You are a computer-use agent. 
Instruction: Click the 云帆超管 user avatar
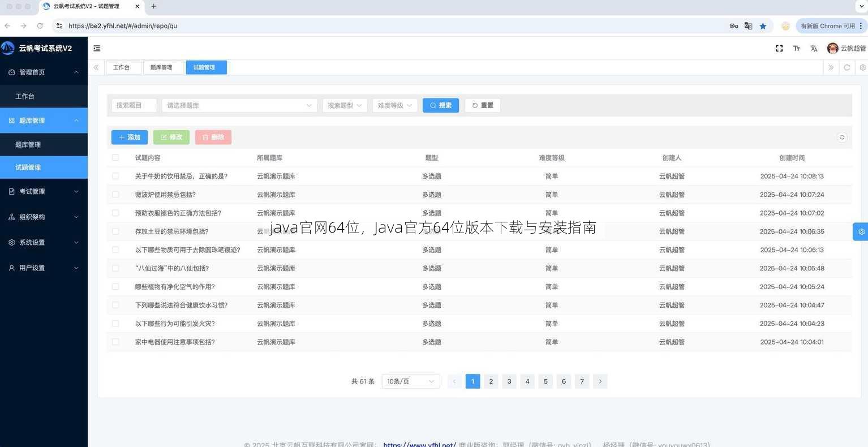coord(832,49)
